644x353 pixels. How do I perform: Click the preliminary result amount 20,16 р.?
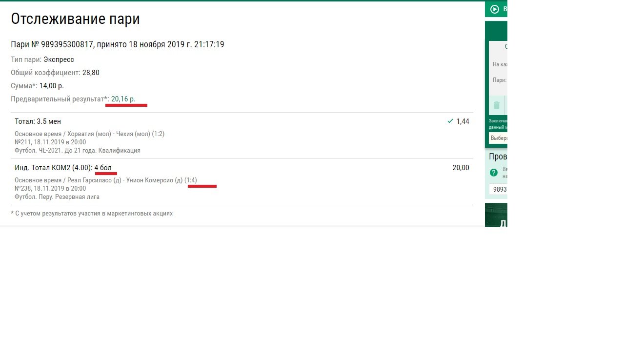tap(123, 99)
